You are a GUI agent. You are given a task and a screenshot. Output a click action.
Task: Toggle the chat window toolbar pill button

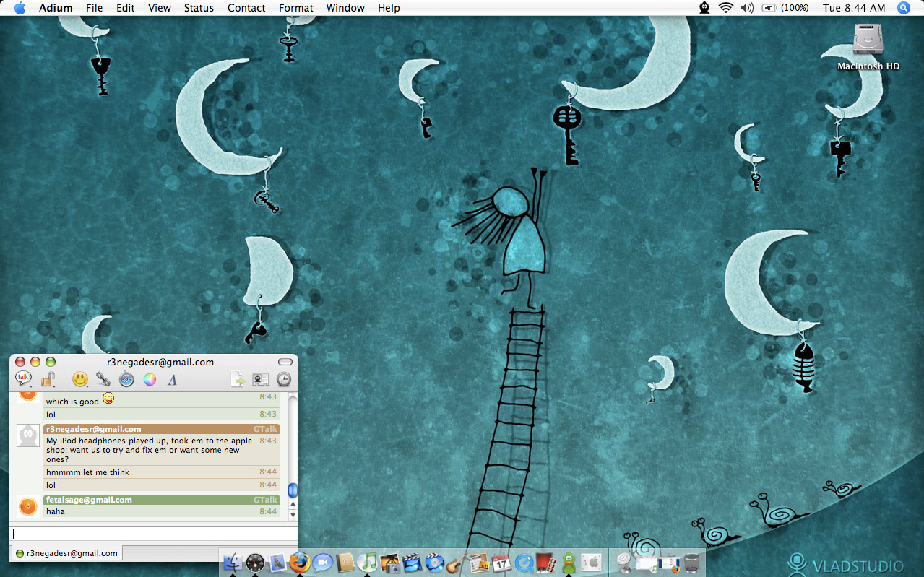coord(285,362)
